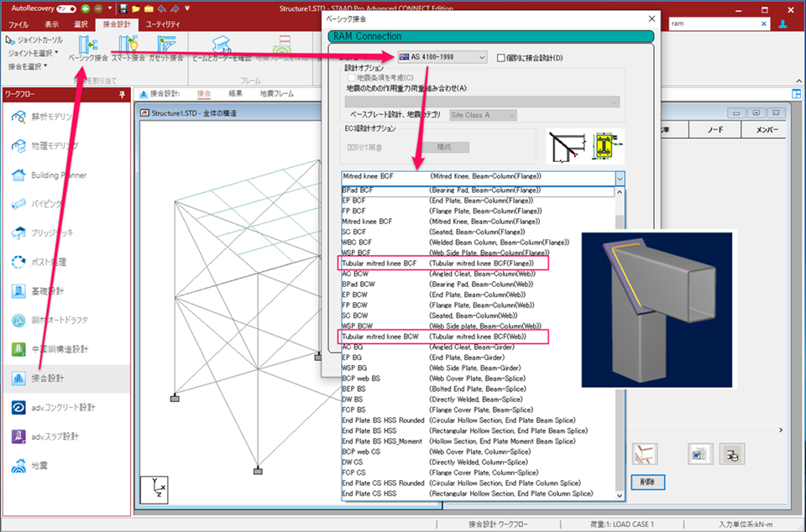Click the right panel horizontal scroll arrow
Screen dimensions: 806x532
pos(781,430)
